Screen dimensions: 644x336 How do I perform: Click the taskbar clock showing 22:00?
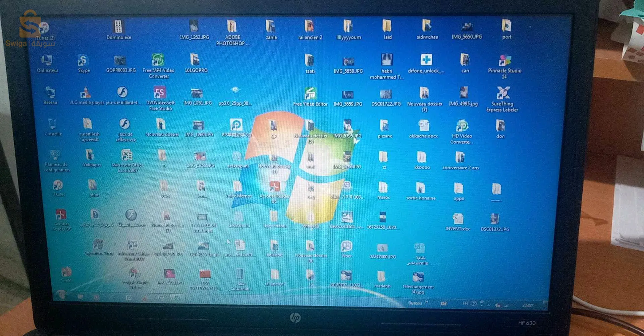click(527, 305)
